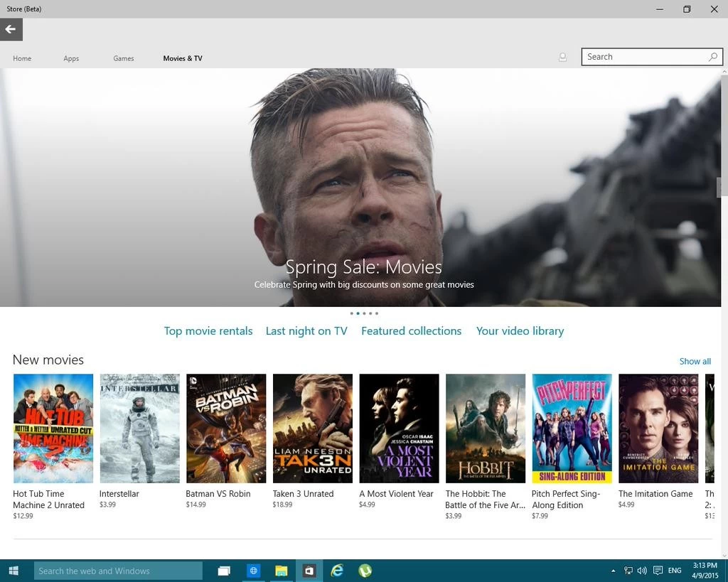Open the action center notifications icon
Screen dimensions: 728x582
coord(658,571)
